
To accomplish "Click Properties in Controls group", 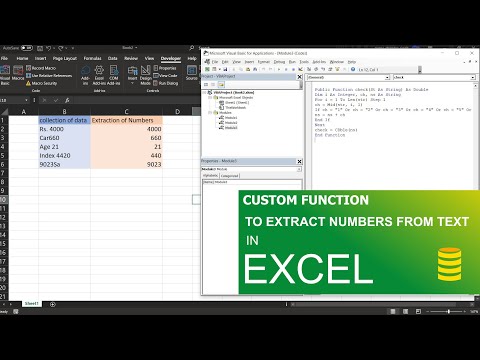I will pyautogui.click(x=165, y=68).
